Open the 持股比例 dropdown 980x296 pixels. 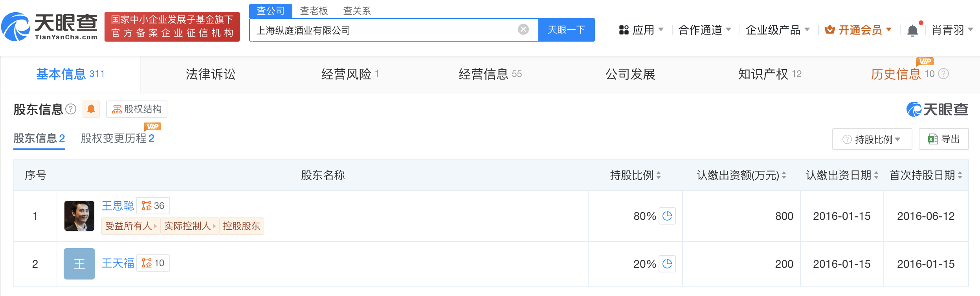point(872,139)
